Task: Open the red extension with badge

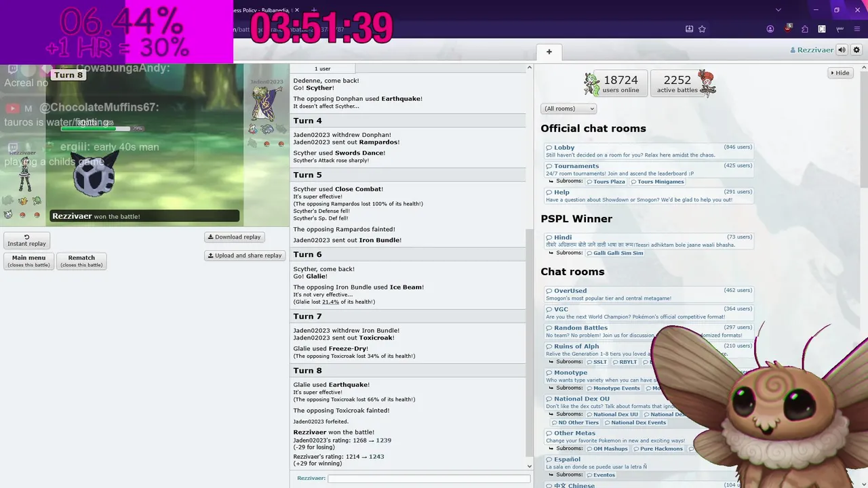Action: [x=788, y=29]
